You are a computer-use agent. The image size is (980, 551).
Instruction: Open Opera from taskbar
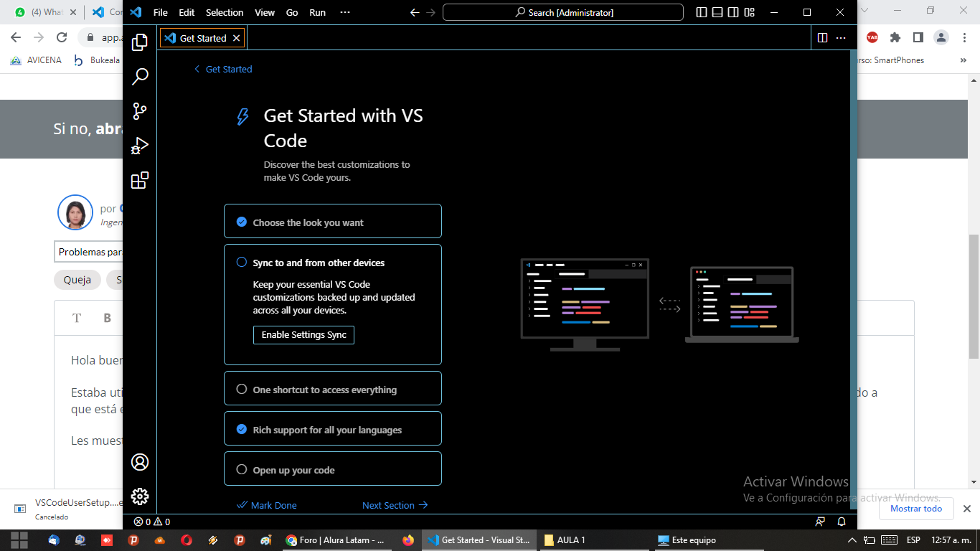pyautogui.click(x=187, y=540)
